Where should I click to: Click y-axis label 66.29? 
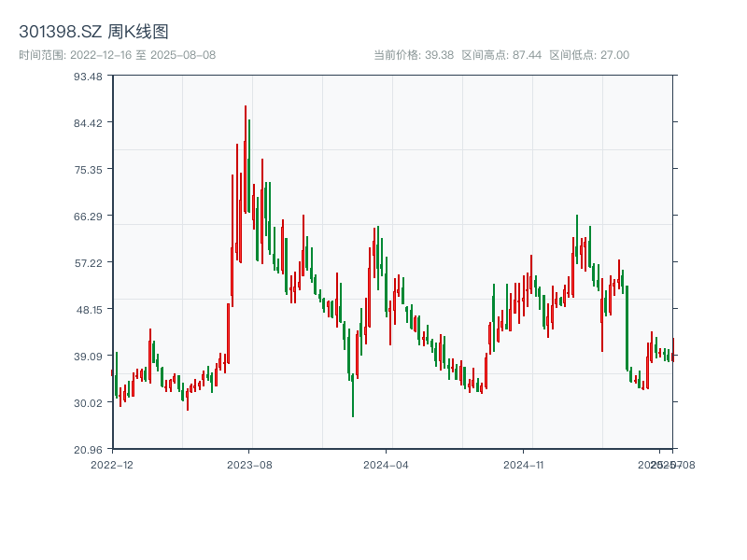tap(88, 217)
